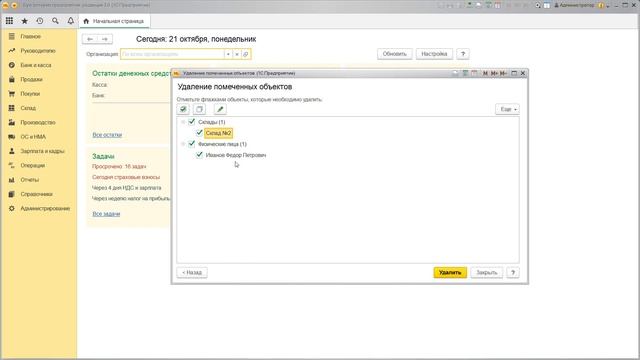This screenshot has width=640, height=360.
Task: Click the Просрочено: 16 задач text
Action: point(119,167)
